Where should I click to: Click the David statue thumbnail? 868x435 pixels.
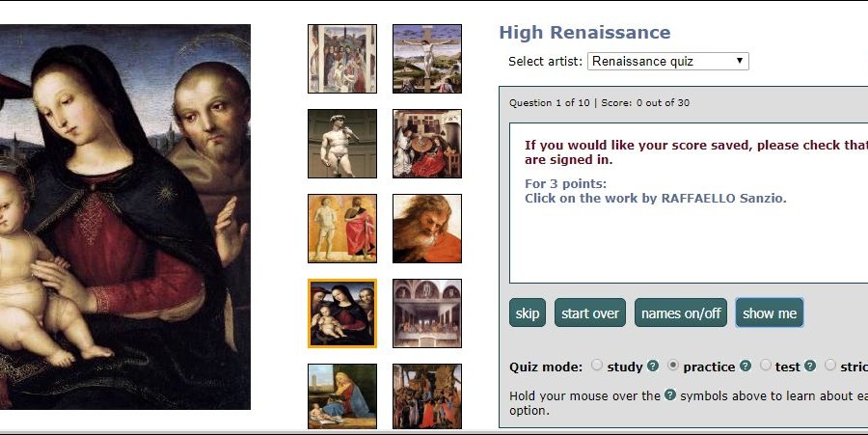(342, 144)
